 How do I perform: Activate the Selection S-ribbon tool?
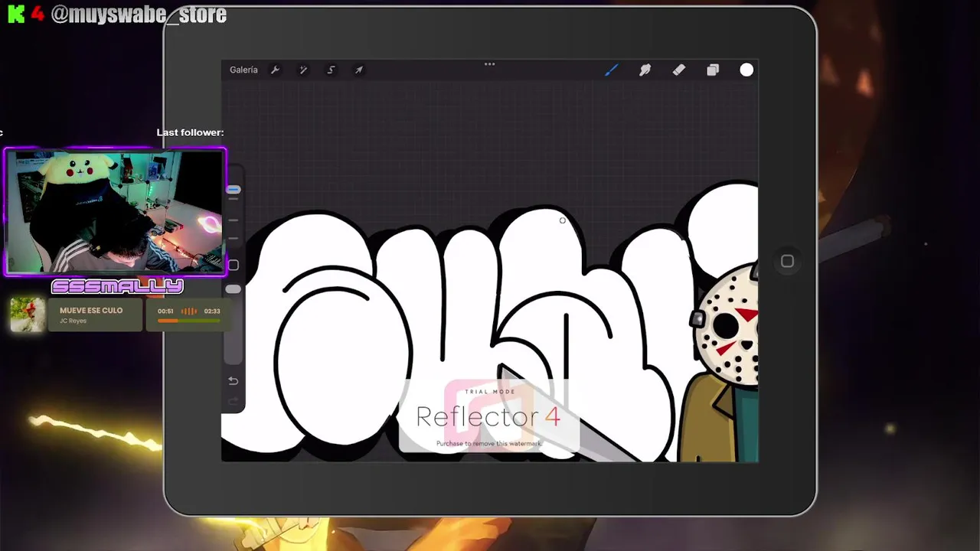[331, 70]
